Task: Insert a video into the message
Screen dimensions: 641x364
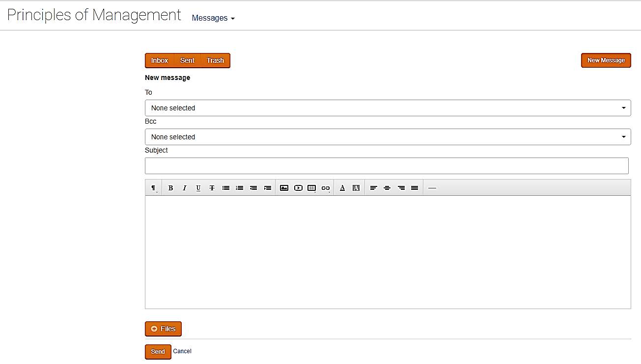Action: (x=298, y=188)
